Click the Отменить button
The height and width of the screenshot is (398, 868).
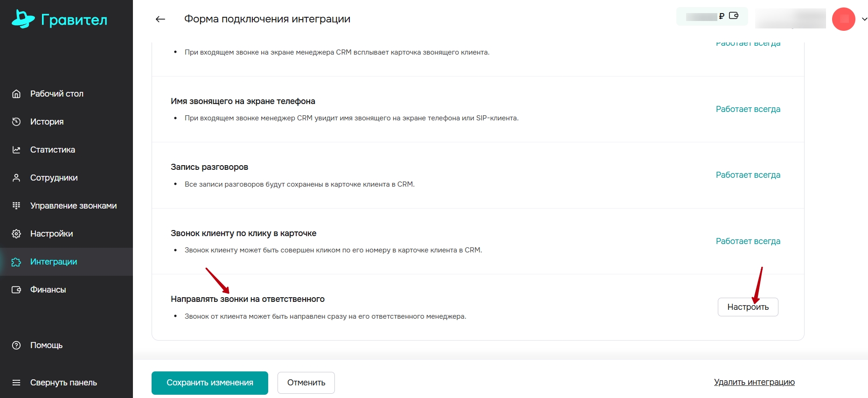click(x=306, y=383)
